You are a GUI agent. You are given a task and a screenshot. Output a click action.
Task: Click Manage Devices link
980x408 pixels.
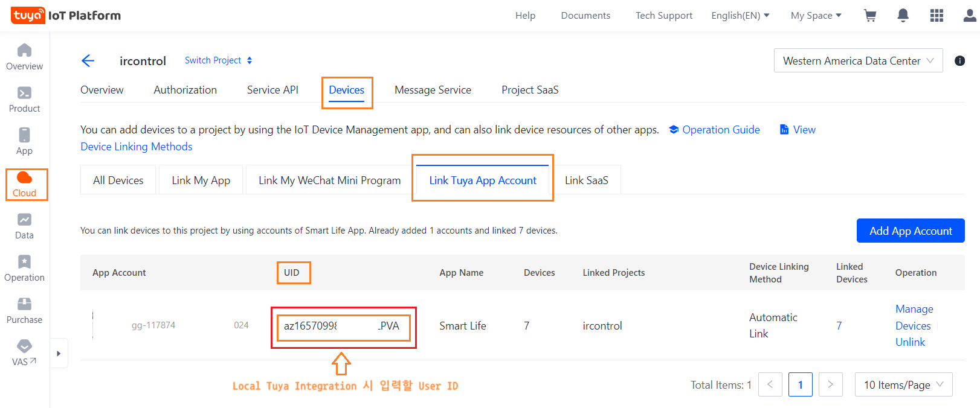[914, 317]
